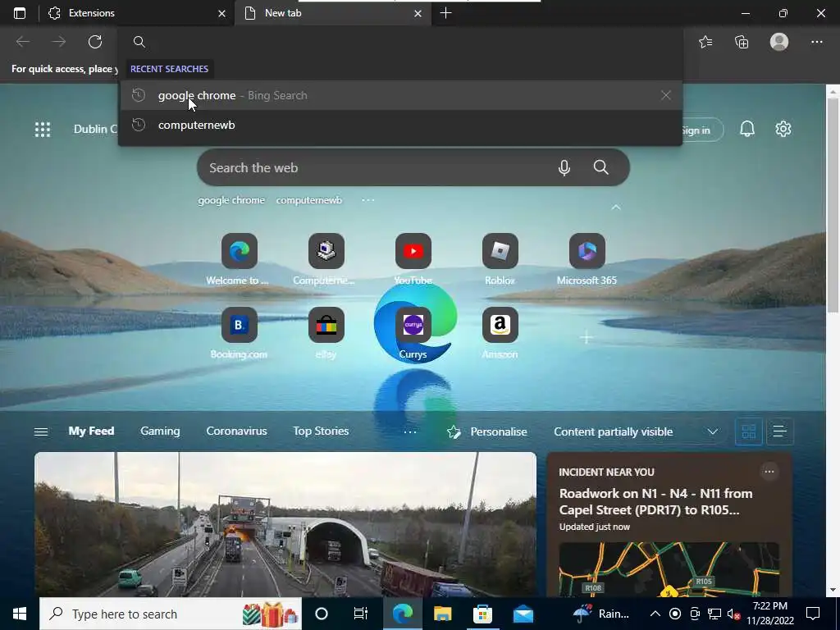This screenshot has height=630, width=840.
Task: Open the YouTube quick link tile
Action: pyautogui.click(x=413, y=259)
